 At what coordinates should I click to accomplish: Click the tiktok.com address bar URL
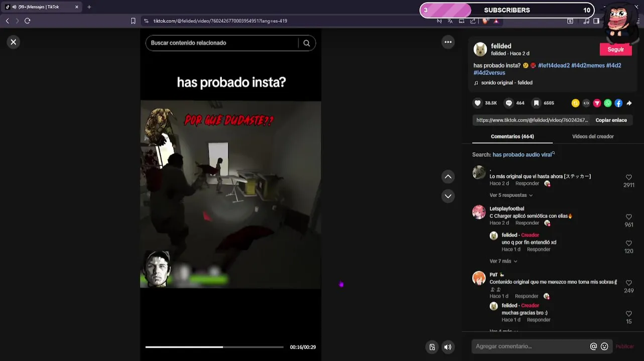click(220, 21)
